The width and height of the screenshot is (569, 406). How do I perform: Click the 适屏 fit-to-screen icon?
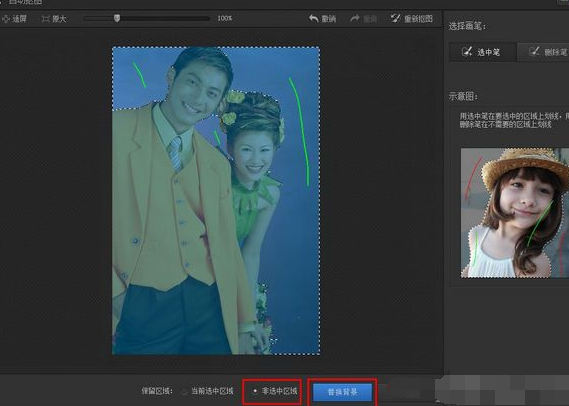point(6,19)
